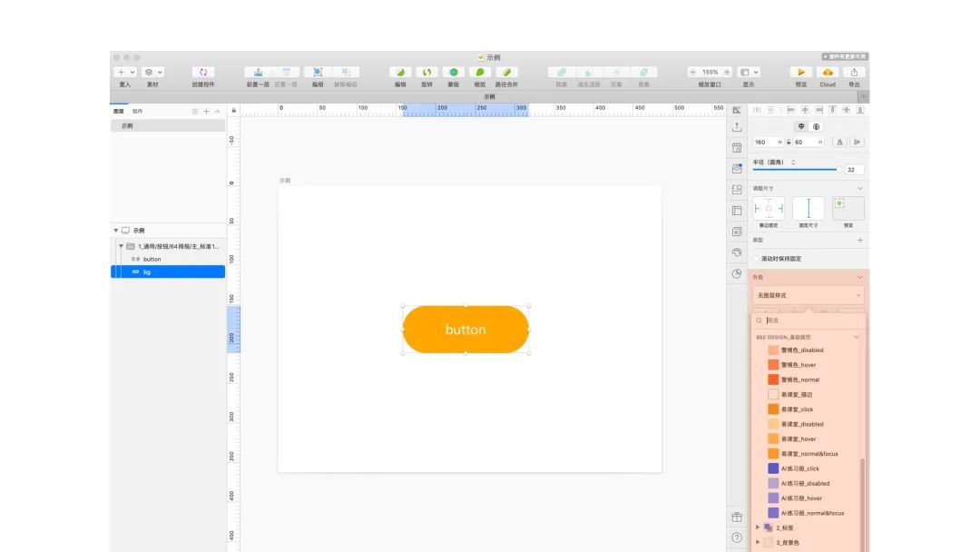Align bottom edges in the inspector

coord(860,110)
